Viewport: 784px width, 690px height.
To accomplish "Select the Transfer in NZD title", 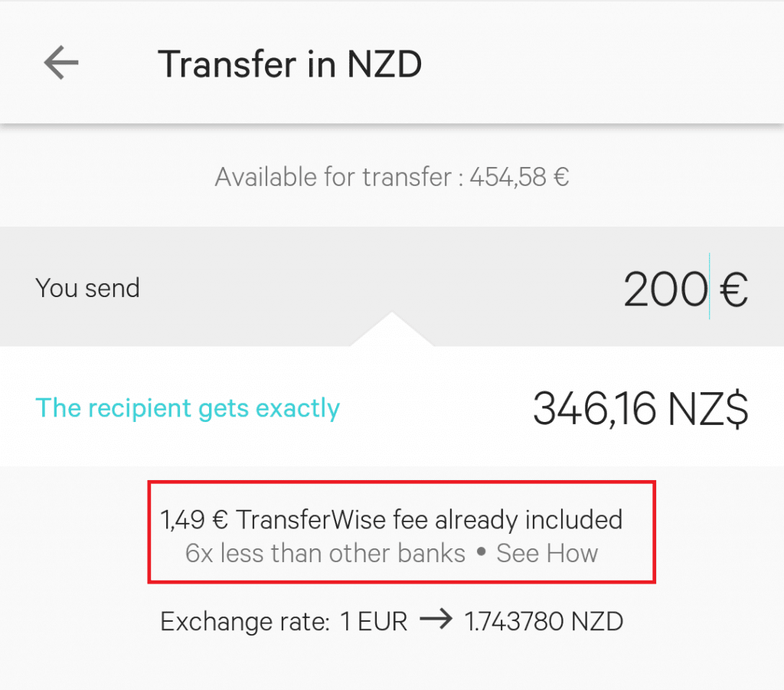I will tap(290, 64).
